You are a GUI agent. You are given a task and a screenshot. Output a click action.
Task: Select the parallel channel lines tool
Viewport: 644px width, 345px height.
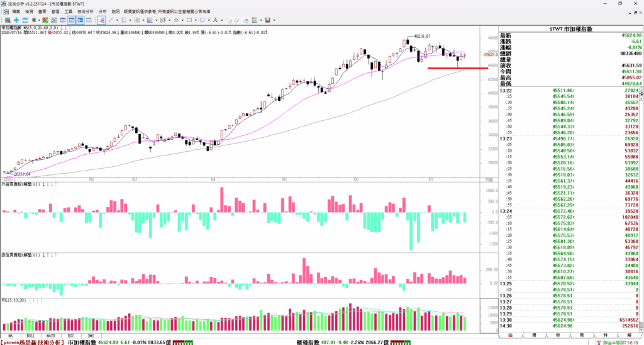click(163, 20)
